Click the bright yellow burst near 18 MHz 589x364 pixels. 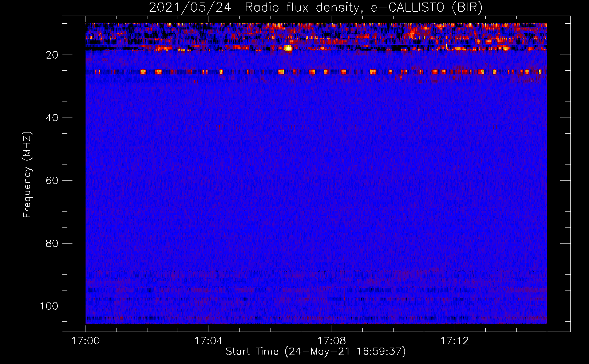[x=288, y=48]
